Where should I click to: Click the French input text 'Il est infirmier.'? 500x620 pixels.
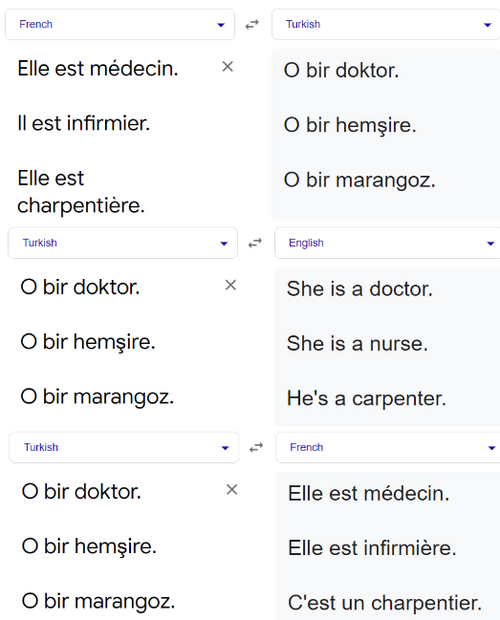click(x=84, y=123)
